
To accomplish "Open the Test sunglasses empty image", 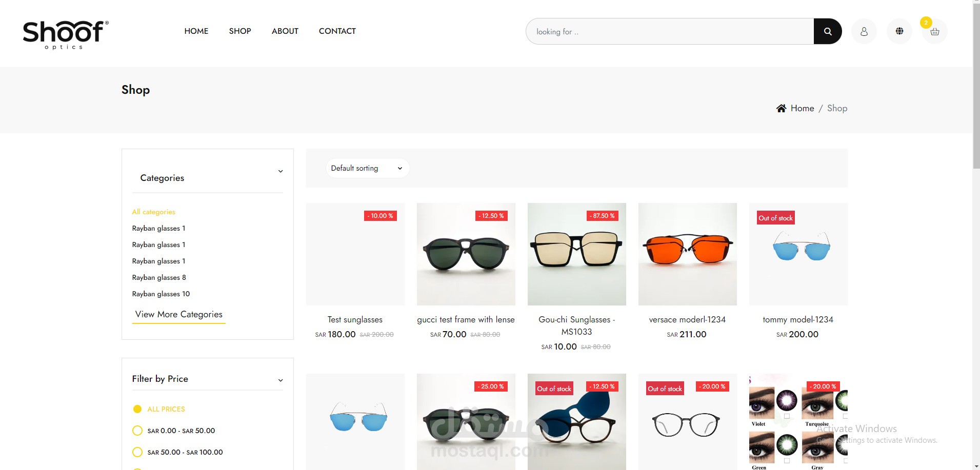I will point(355,254).
